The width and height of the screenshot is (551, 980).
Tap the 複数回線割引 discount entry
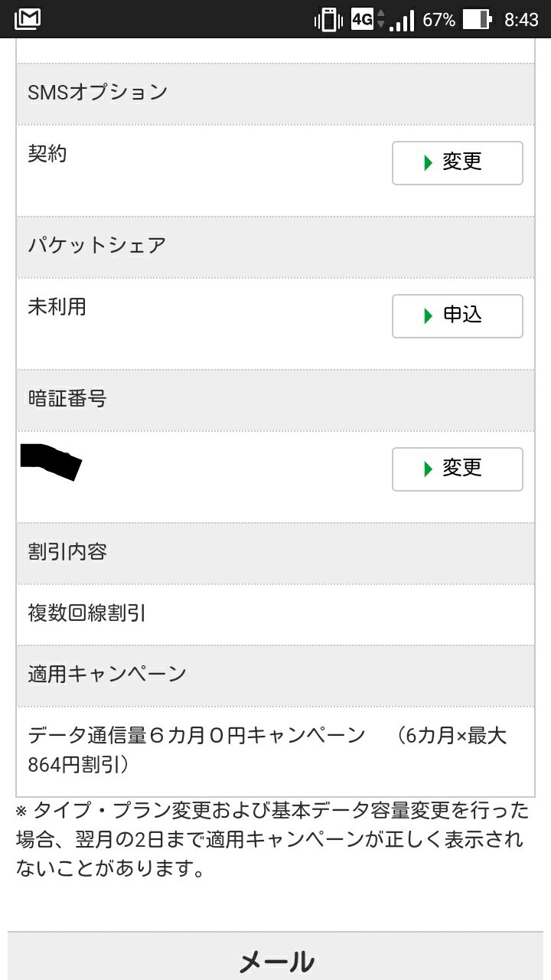(x=87, y=613)
